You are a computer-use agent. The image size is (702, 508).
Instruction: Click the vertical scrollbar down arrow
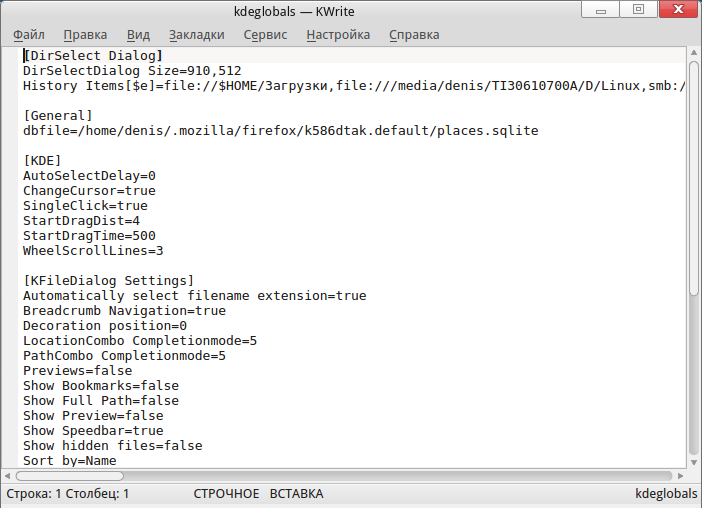pos(694,462)
